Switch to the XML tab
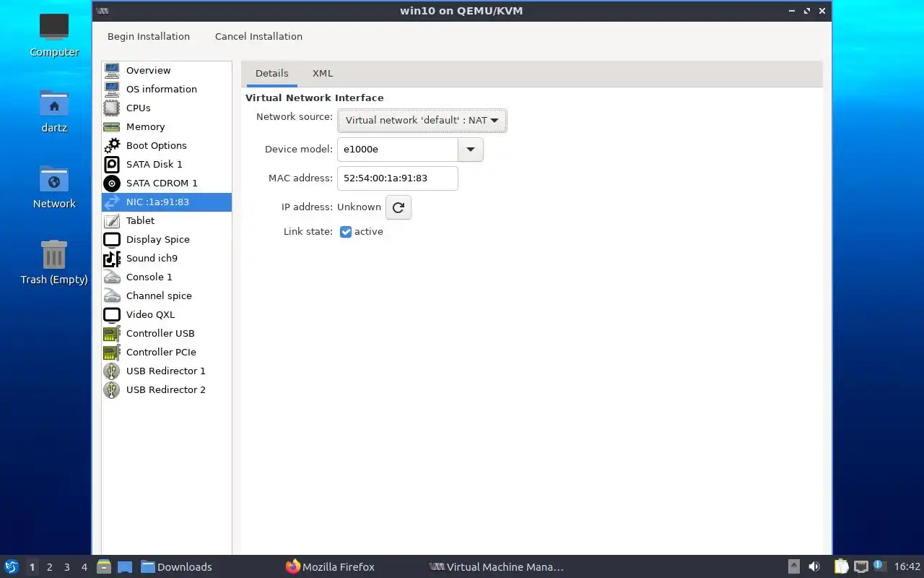Screen dimensions: 924x578 [x=323, y=74]
